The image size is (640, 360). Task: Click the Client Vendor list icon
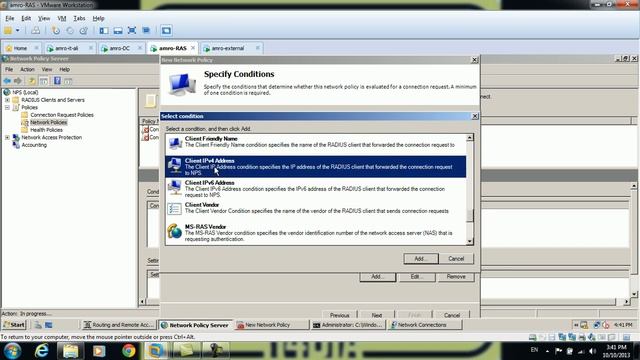(x=175, y=209)
